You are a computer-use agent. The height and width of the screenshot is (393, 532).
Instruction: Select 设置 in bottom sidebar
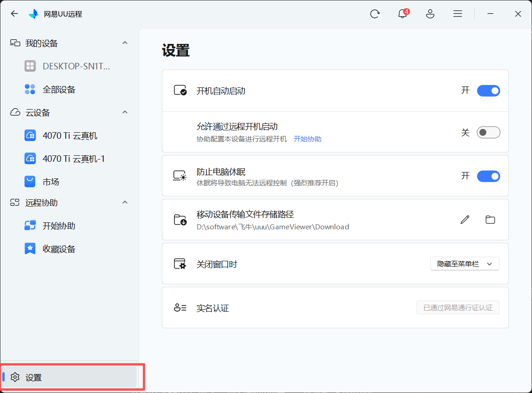pos(69,377)
